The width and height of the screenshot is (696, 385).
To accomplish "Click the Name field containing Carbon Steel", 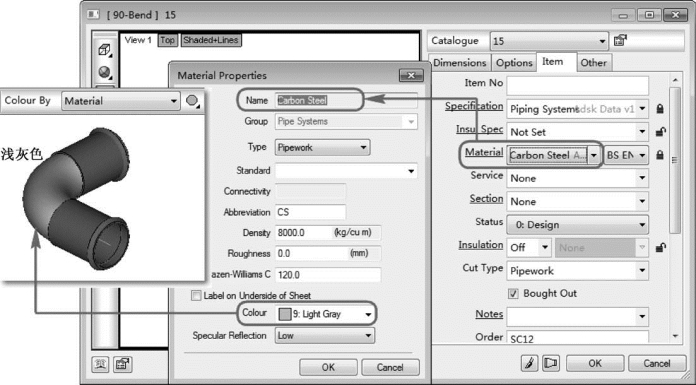I will tap(346, 100).
